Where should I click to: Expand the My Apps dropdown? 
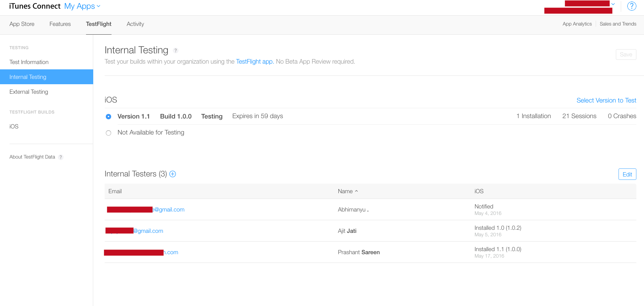tap(83, 6)
